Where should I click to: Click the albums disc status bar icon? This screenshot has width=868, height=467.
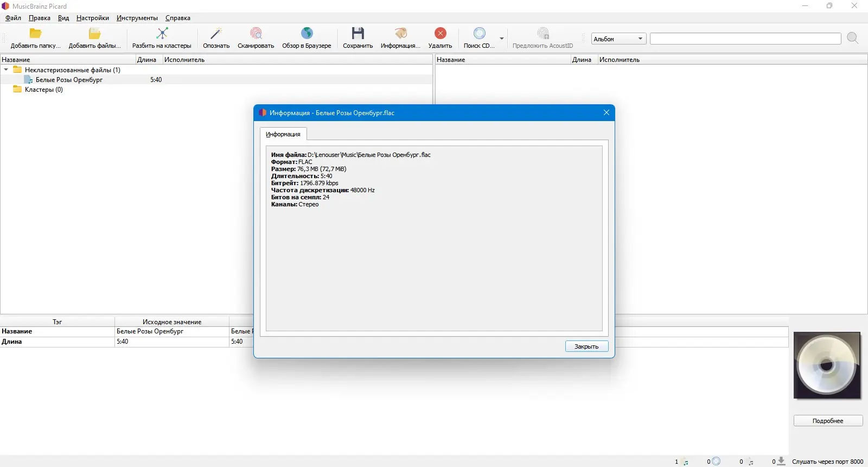(716, 462)
